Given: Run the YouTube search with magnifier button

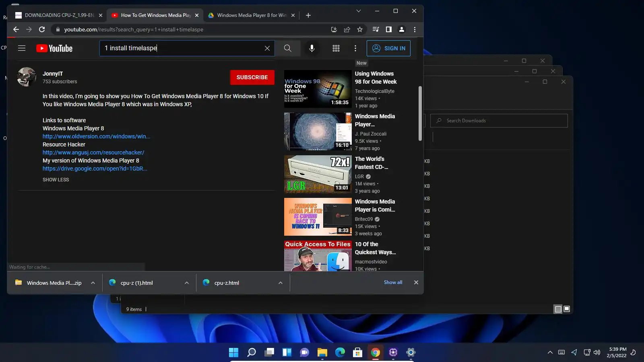Looking at the screenshot, I should click(287, 48).
